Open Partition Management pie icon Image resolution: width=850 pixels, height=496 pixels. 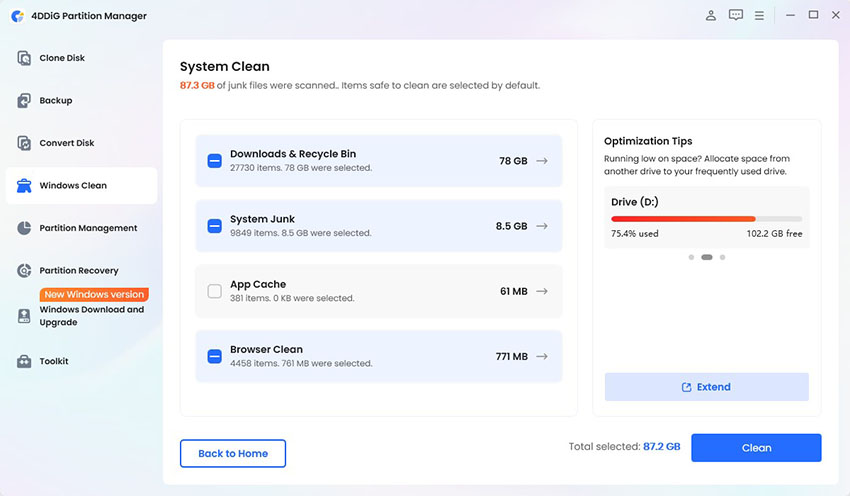24,228
